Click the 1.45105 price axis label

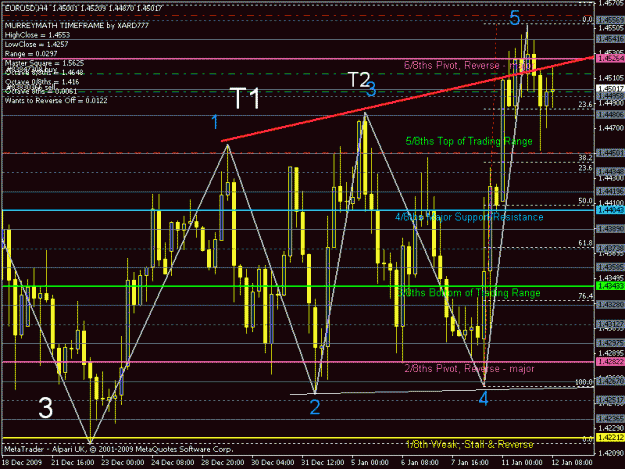pos(611,78)
